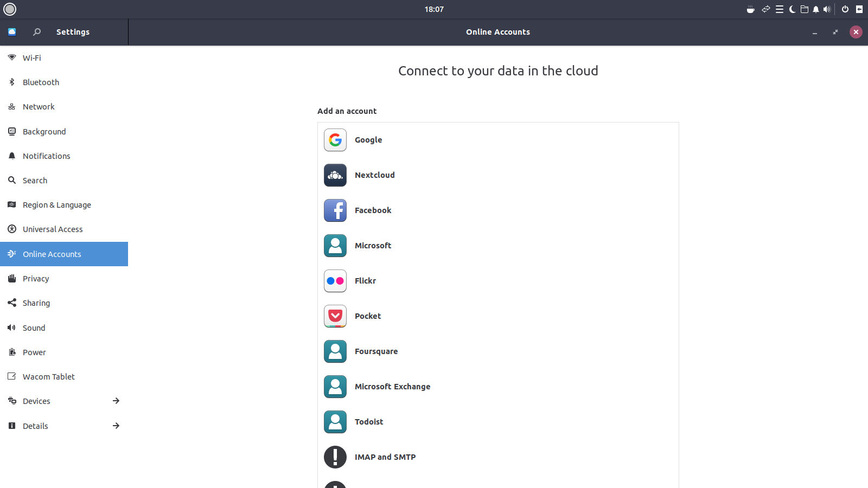Image resolution: width=868 pixels, height=488 pixels.
Task: Open Sound settings panel
Action: point(64,328)
